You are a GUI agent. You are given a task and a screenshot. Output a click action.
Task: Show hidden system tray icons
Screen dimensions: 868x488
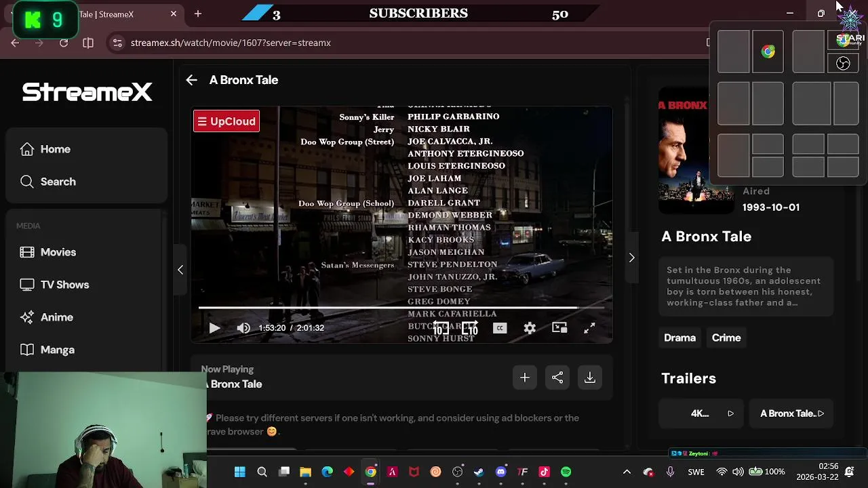pyautogui.click(x=627, y=472)
